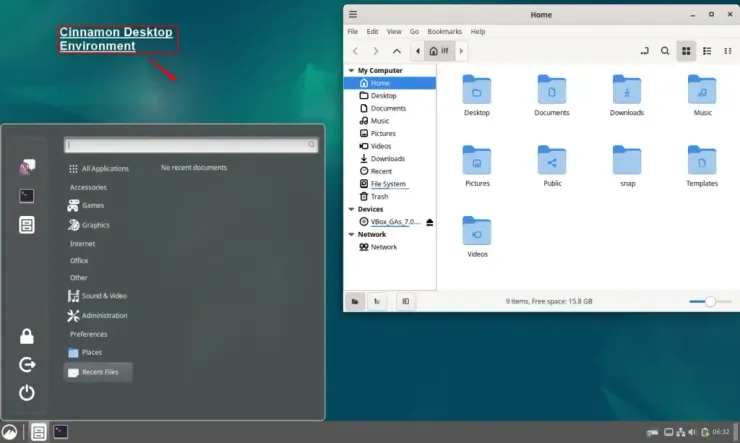Screen dimensions: 740x443
Task: Show tree view in sidebar button
Action: [377, 301]
